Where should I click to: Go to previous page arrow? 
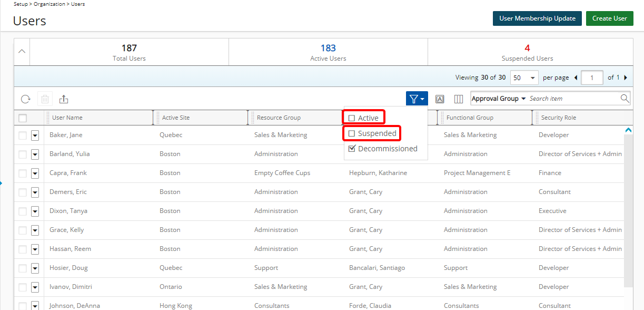(576, 77)
